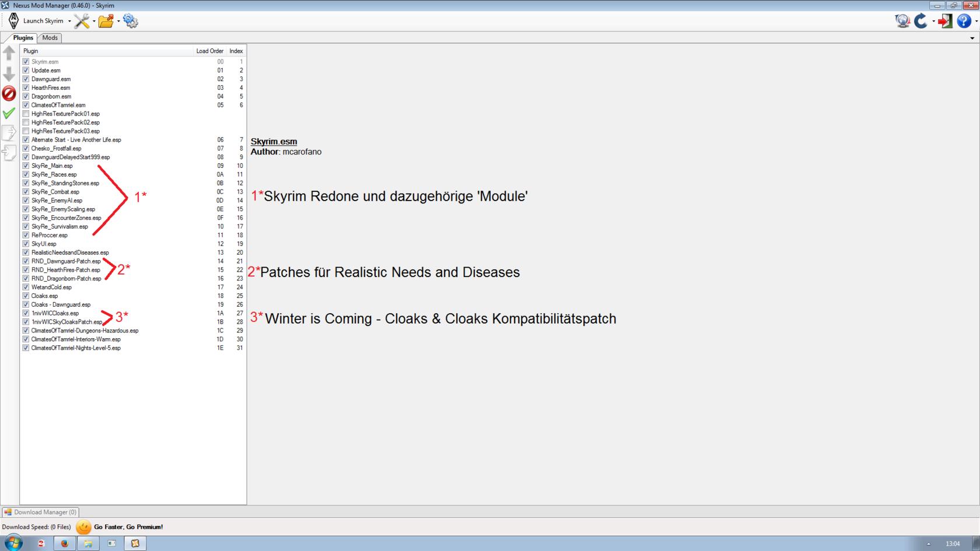Enable the HighResTexturePack01.esp checkbox
Image resolution: width=980 pixels, height=551 pixels.
pyautogui.click(x=26, y=114)
